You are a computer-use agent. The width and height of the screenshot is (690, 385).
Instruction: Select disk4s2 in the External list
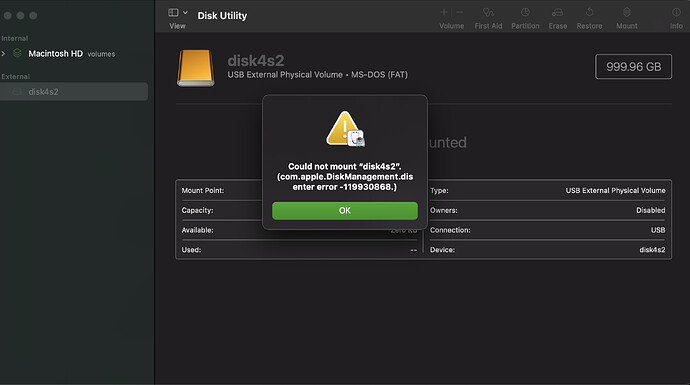(x=74, y=92)
